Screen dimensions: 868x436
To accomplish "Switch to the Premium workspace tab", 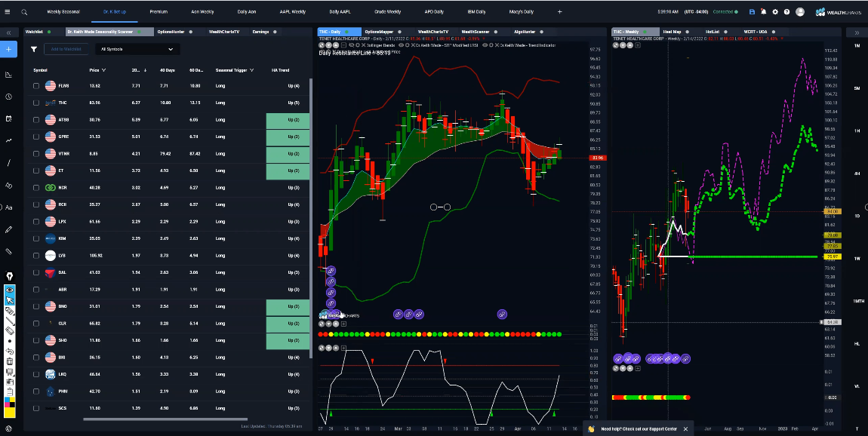I will [x=159, y=11].
